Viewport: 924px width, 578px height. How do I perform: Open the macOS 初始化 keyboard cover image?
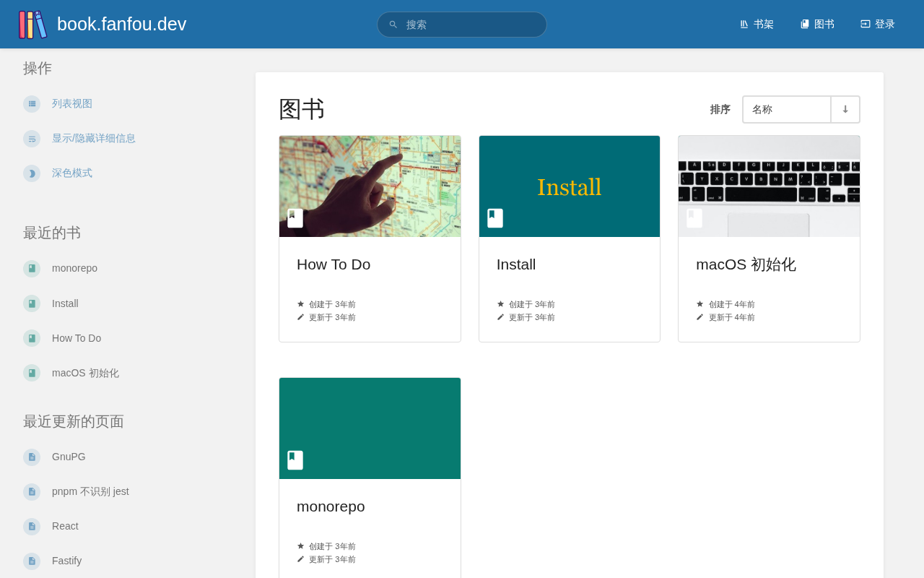[769, 186]
